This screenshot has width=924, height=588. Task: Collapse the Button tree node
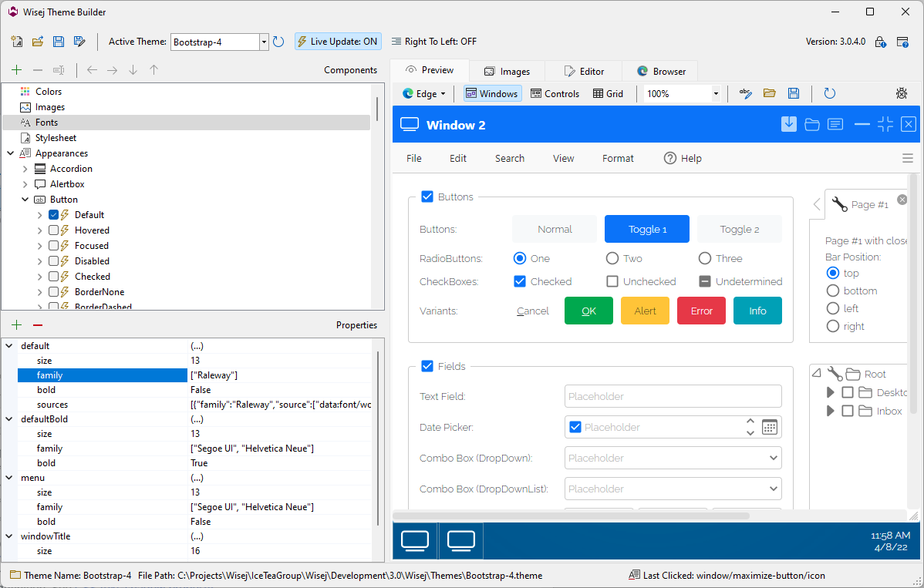25,200
